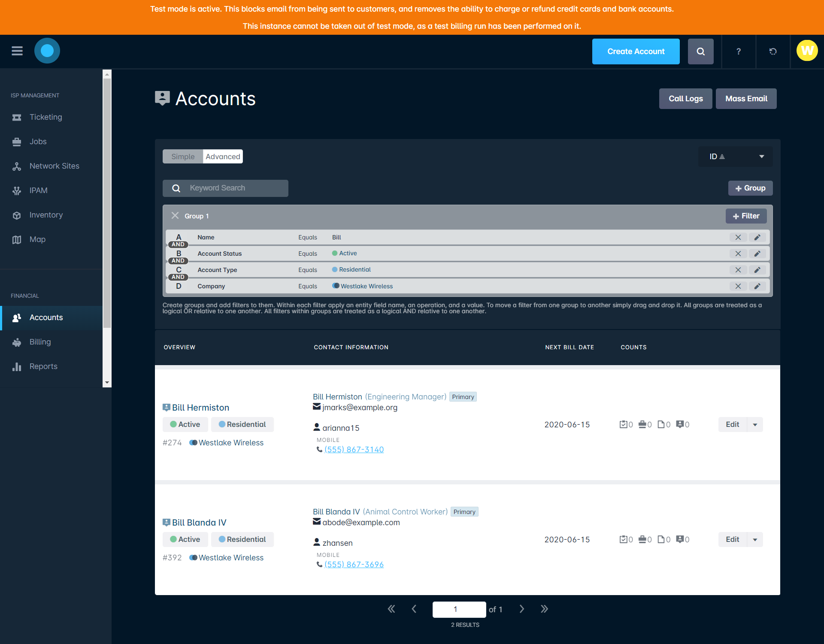Click sidebar scrollbar down arrow
Image resolution: width=824 pixels, height=644 pixels.
click(107, 383)
